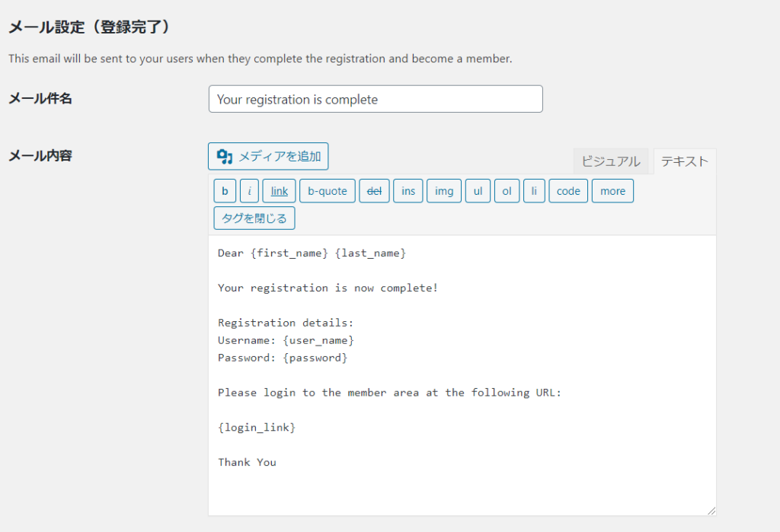Click the bold 'b' quicktag button
This screenshot has width=780, height=532.
(x=225, y=191)
